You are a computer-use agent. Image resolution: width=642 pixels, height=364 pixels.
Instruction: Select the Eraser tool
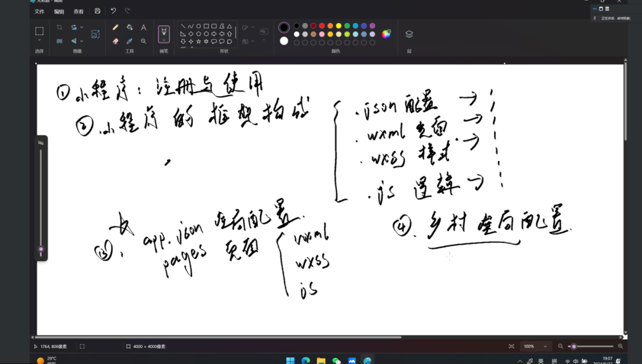point(115,41)
